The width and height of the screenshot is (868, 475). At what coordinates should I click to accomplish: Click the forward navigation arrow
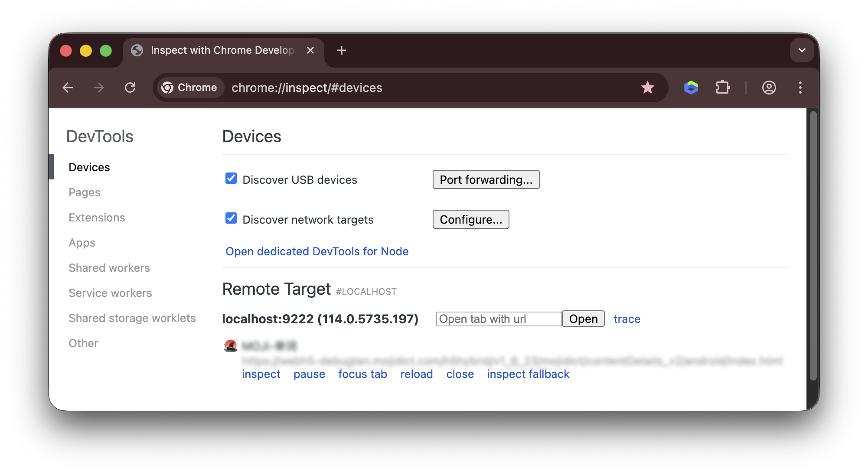click(x=99, y=88)
